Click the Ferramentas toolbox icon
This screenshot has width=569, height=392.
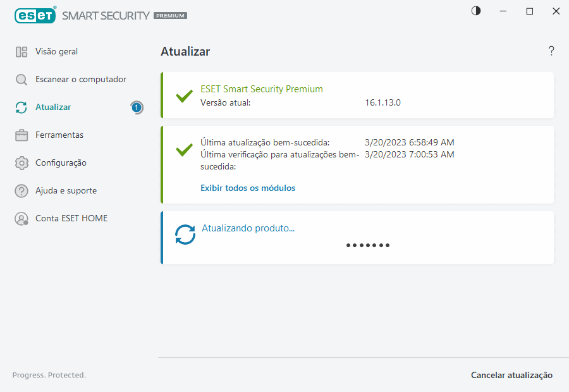pyautogui.click(x=21, y=135)
